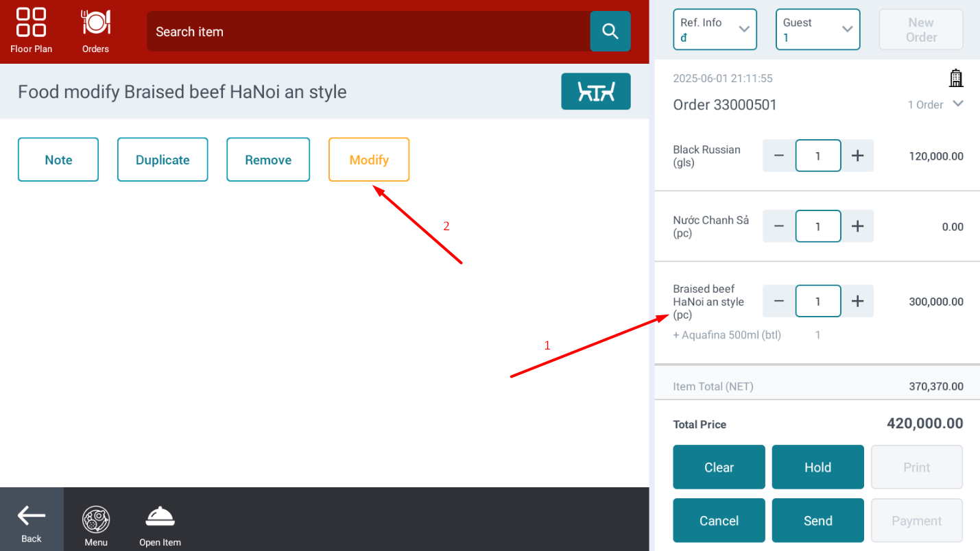Open the Ref. Info dropdown
Image resolution: width=980 pixels, height=551 pixels.
coord(715,29)
